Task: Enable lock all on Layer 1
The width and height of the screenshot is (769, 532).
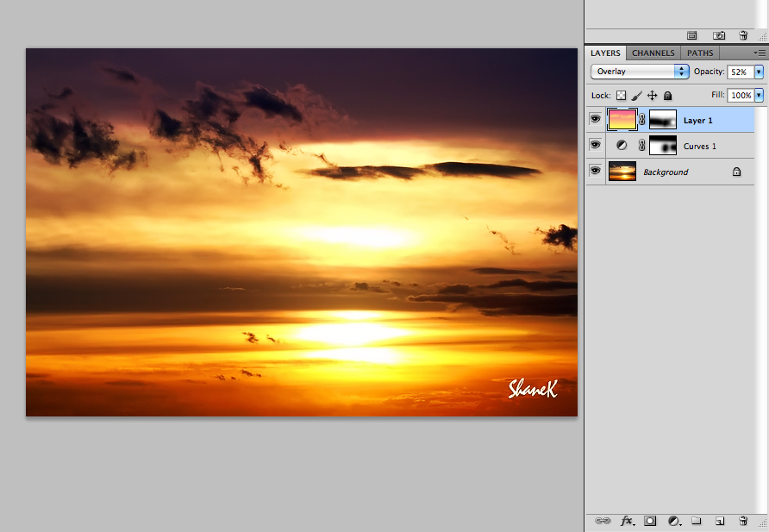Action: click(x=666, y=95)
